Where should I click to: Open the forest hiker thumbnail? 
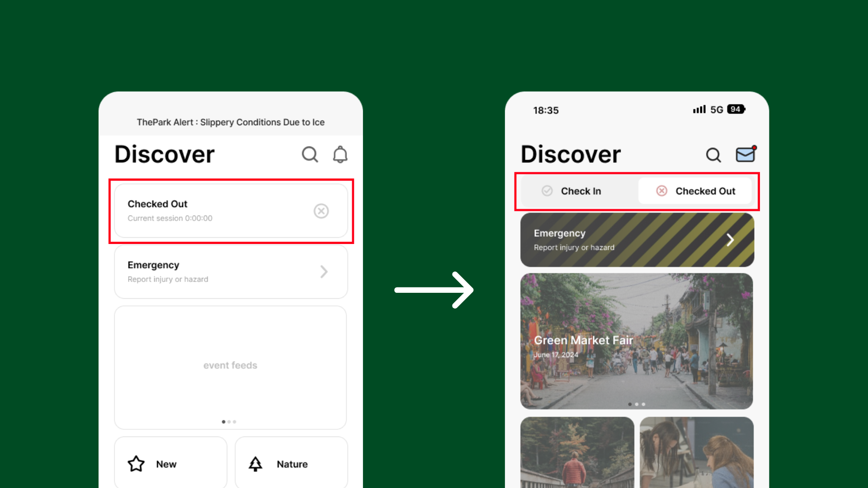click(577, 452)
